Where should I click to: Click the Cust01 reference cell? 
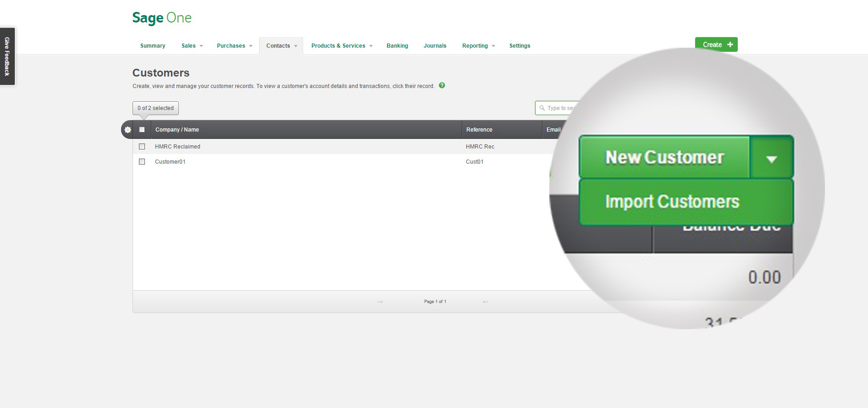[x=475, y=162]
